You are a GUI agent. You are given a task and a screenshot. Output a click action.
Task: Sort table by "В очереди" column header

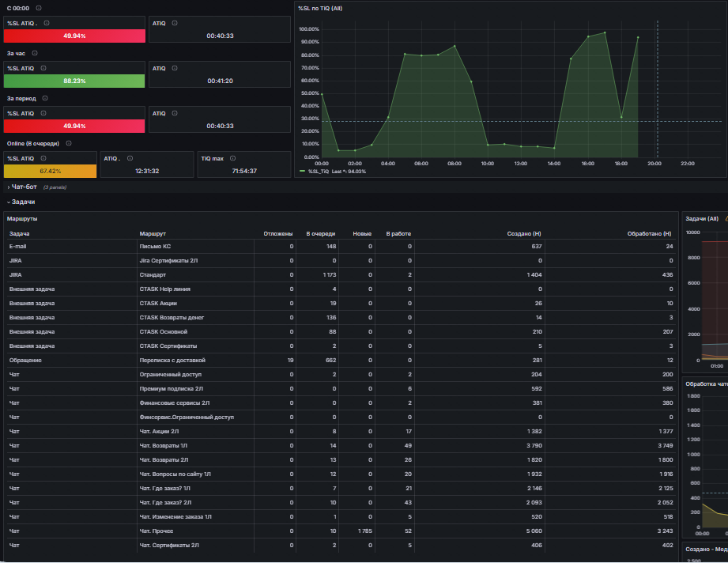pos(320,233)
